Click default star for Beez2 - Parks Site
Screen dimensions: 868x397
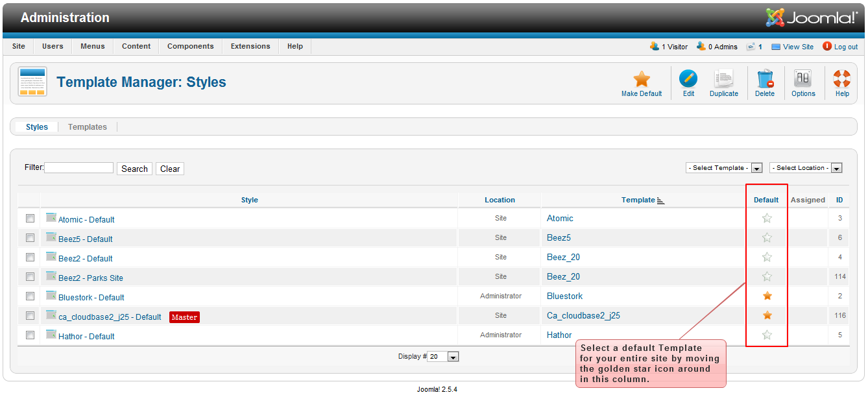click(x=767, y=277)
